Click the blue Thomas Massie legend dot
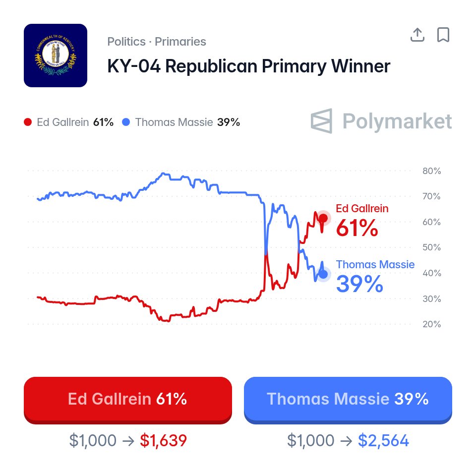476x476 pixels. pyautogui.click(x=126, y=122)
